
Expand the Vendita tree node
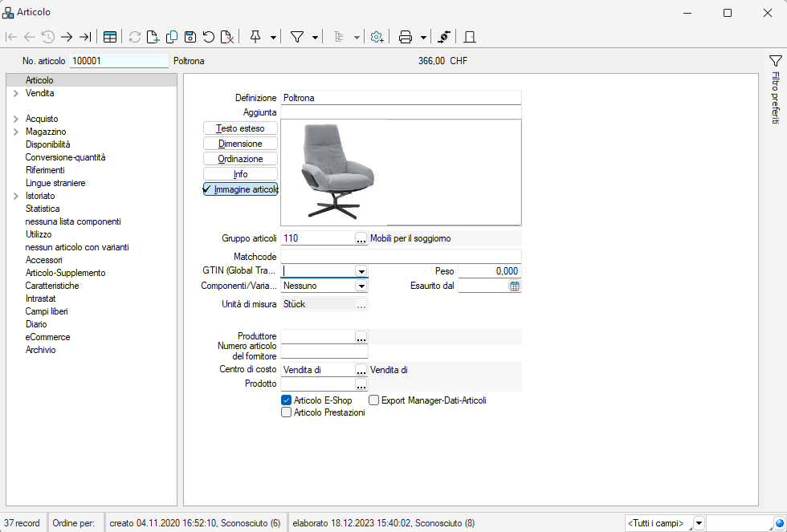[x=15, y=94]
